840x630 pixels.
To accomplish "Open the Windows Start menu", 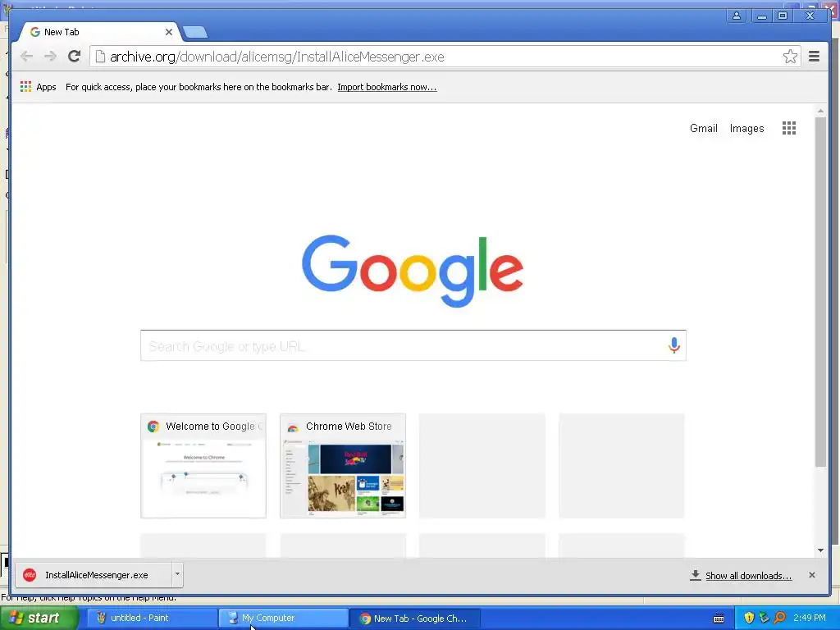I will click(x=38, y=619).
